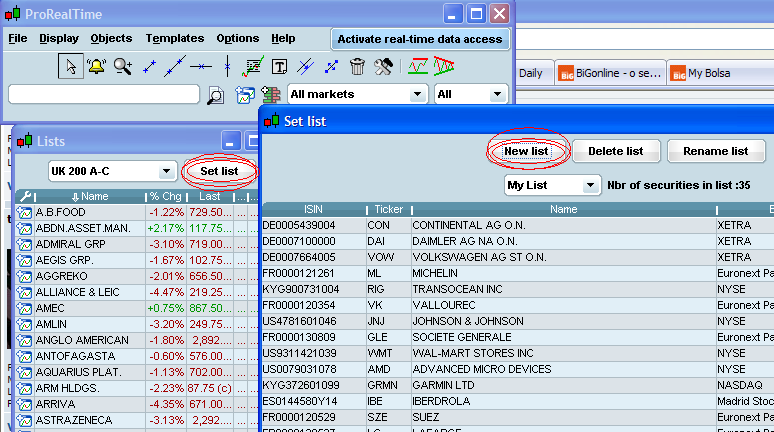Switch to the BiGonline browser tab

(x=610, y=73)
